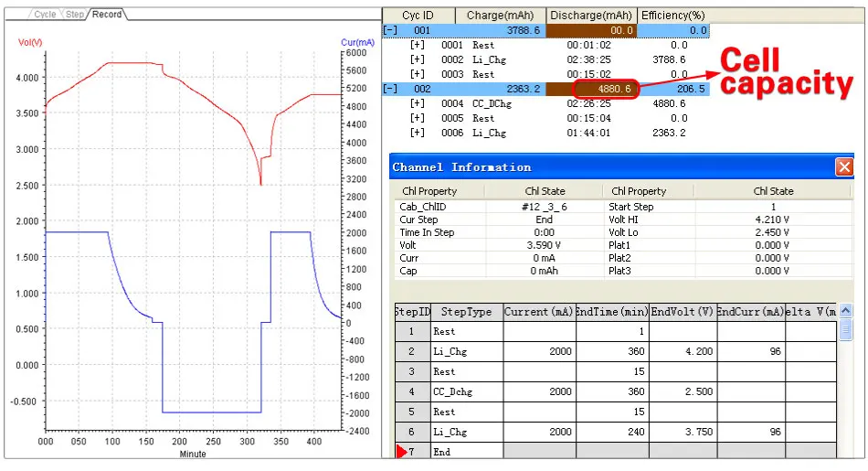Screen dimensions: 868x471
Task: Select step 4 CC_Dchg row header
Action: (412, 391)
